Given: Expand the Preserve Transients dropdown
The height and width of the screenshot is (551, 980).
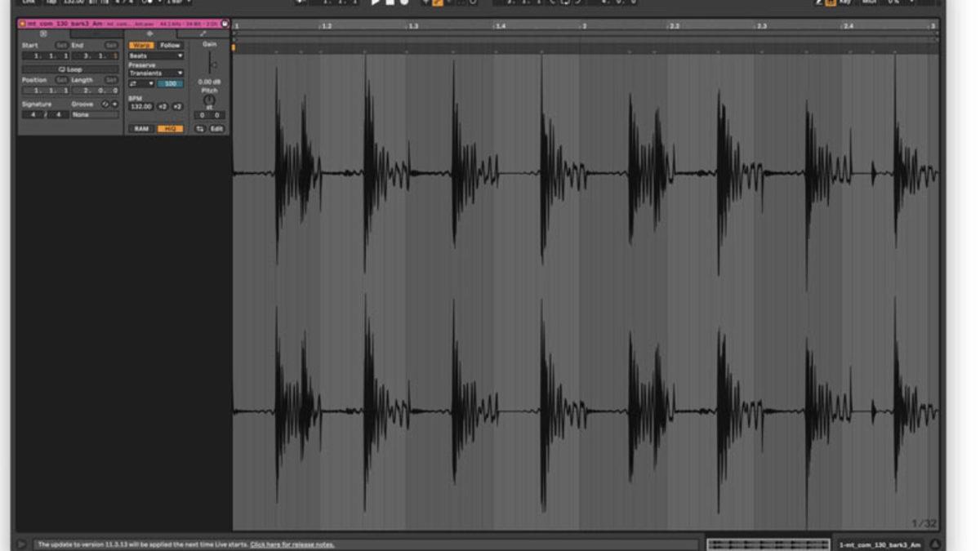Looking at the screenshot, I should coord(156,73).
